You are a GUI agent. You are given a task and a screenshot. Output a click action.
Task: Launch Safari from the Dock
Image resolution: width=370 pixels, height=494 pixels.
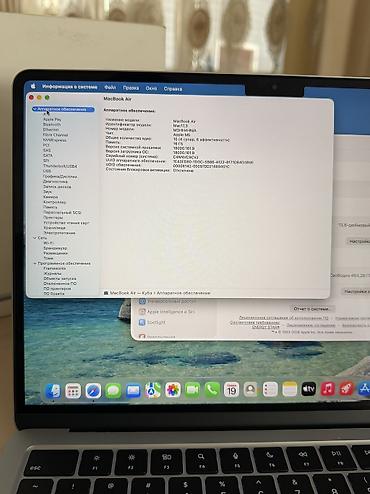(x=93, y=391)
